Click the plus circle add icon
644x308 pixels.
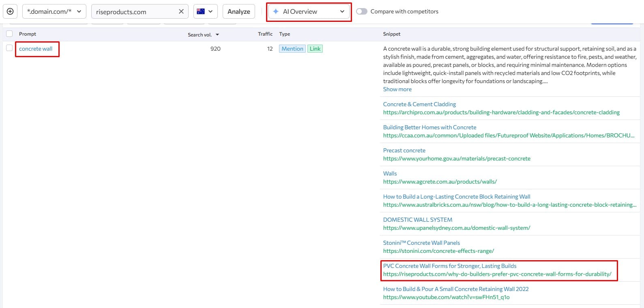click(10, 11)
